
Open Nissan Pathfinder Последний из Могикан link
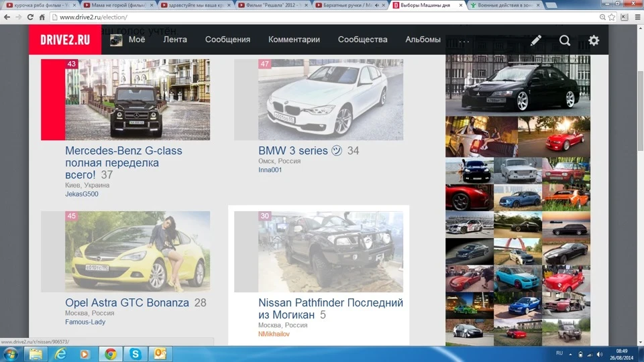pyautogui.click(x=331, y=308)
